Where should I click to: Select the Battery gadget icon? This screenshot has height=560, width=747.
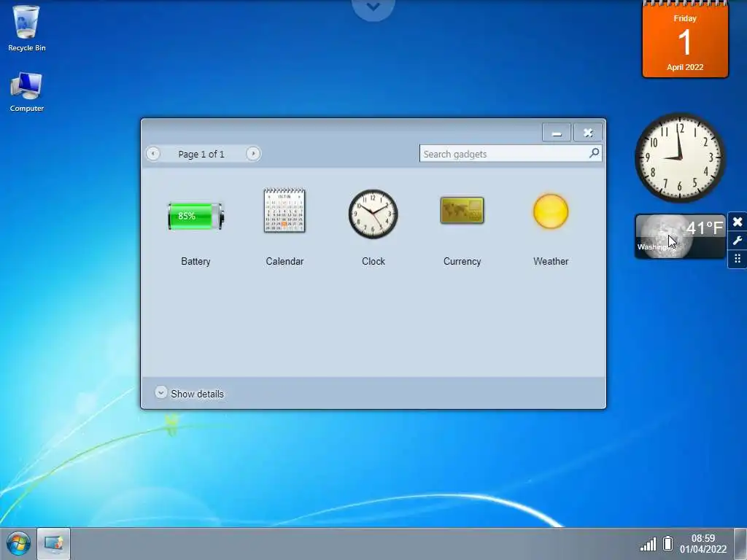pyautogui.click(x=196, y=216)
